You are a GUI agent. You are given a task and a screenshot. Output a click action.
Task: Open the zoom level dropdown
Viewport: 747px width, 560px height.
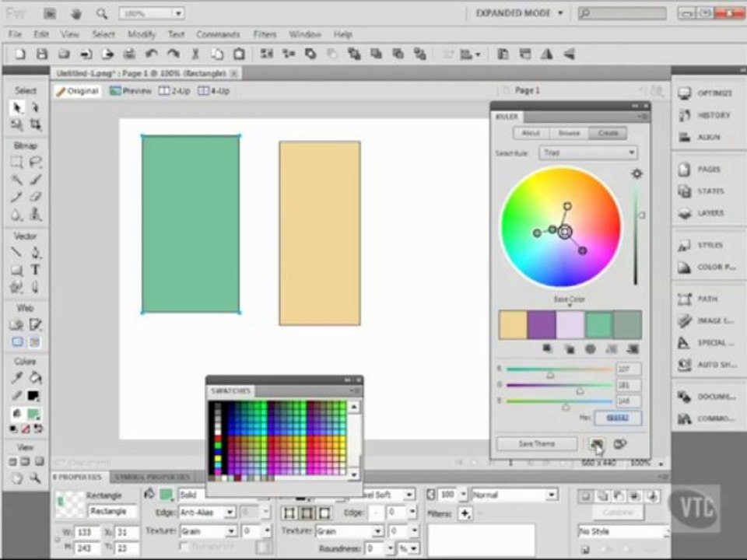coord(178,13)
